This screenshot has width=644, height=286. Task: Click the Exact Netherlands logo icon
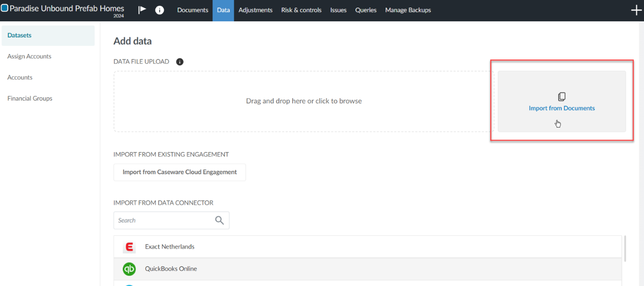pos(129,247)
